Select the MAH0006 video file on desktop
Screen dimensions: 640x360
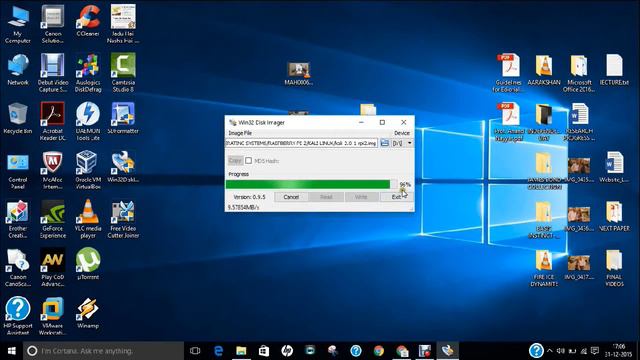tap(298, 73)
